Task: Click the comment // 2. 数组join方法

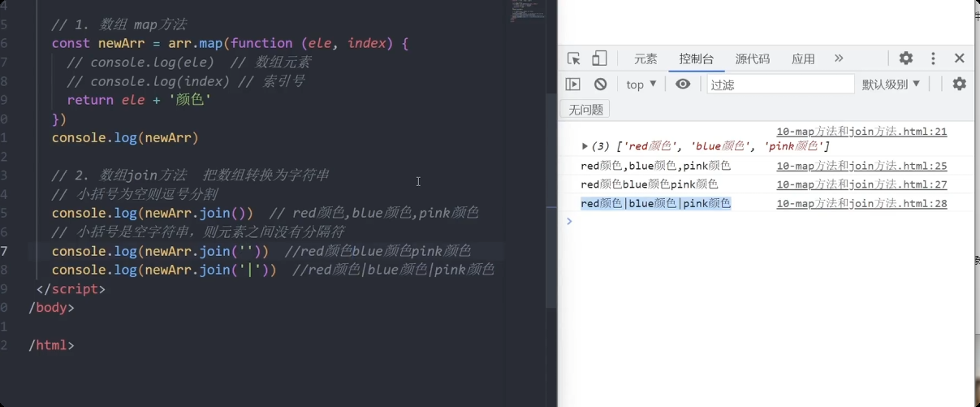Action: click(189, 175)
